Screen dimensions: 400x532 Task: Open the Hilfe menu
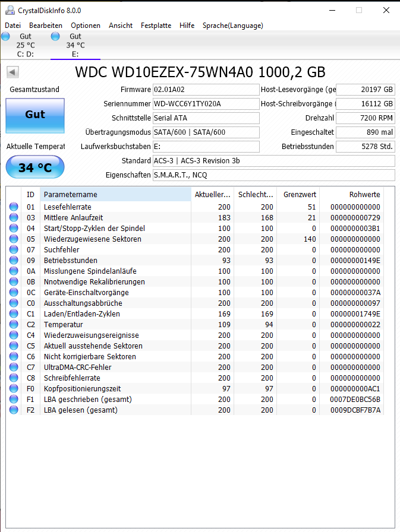point(187,26)
